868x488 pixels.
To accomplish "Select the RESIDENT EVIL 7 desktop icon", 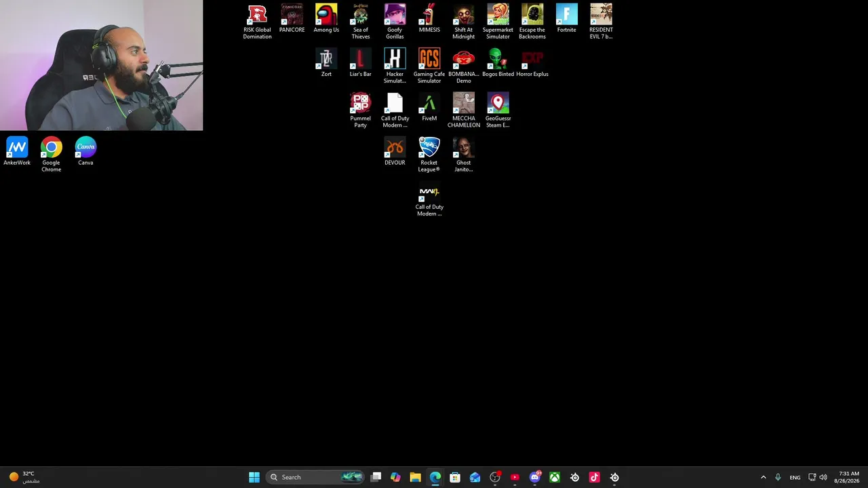I will point(601,22).
